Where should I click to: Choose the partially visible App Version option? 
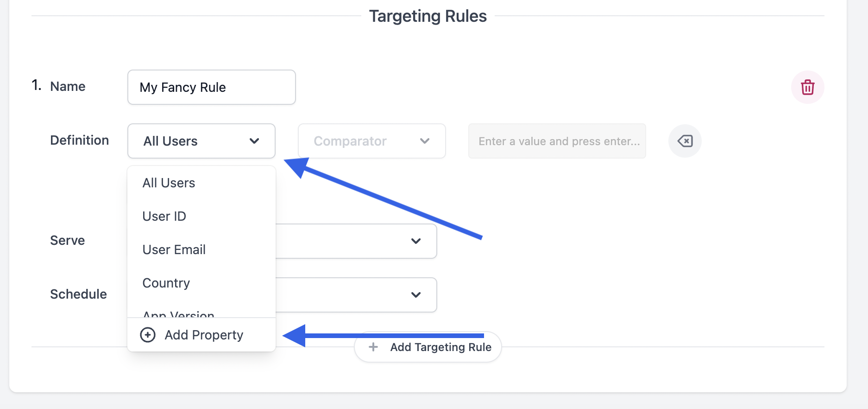pos(178,314)
